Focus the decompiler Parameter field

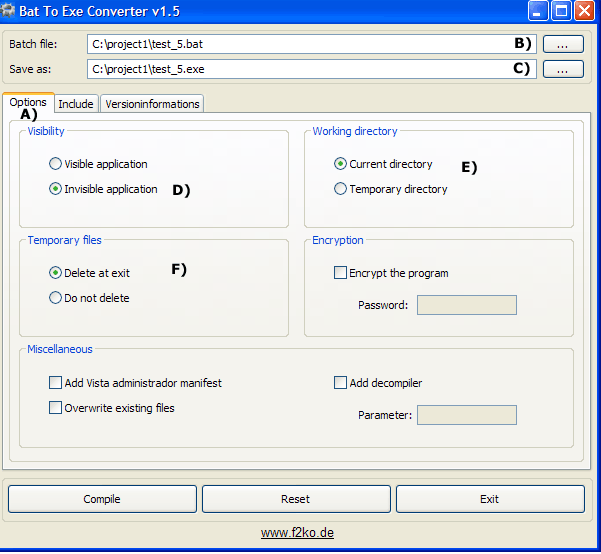(x=466, y=415)
